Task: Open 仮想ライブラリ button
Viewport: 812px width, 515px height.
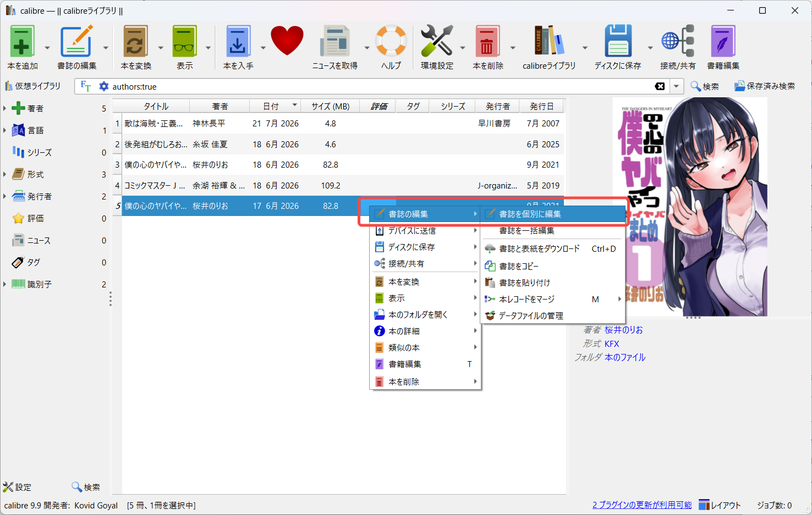Action: coord(32,86)
